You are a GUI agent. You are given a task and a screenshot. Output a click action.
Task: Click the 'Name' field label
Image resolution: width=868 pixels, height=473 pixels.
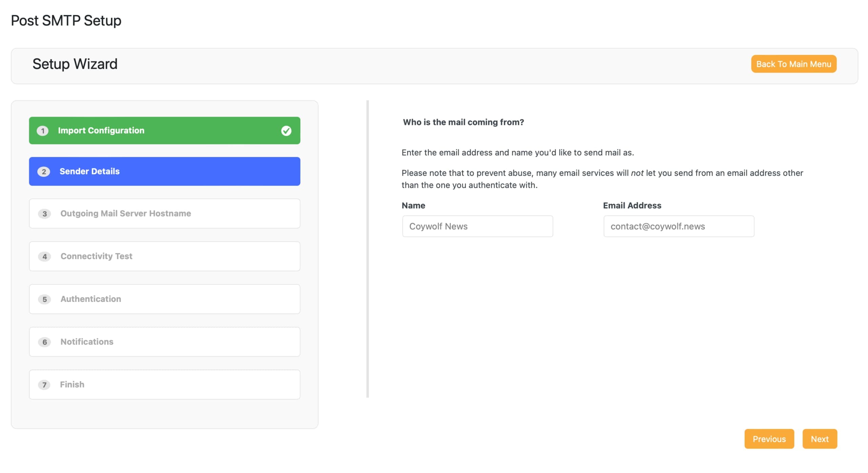click(x=413, y=205)
